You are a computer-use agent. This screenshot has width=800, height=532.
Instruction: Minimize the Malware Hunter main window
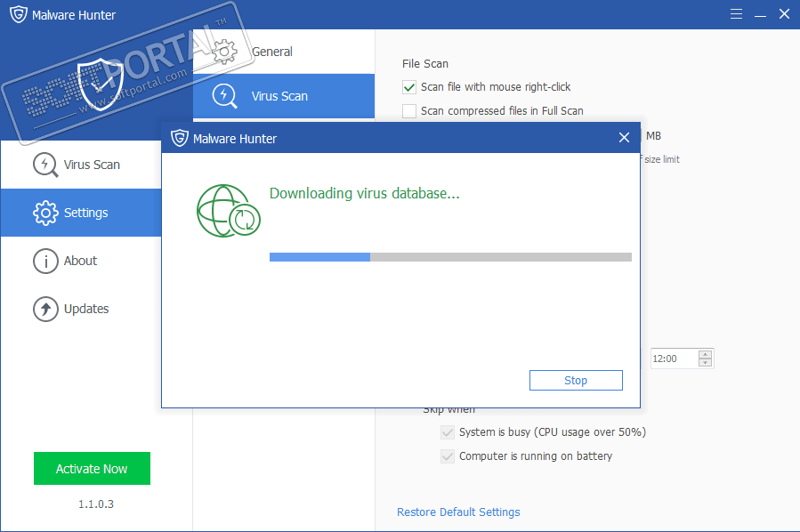coord(760,14)
